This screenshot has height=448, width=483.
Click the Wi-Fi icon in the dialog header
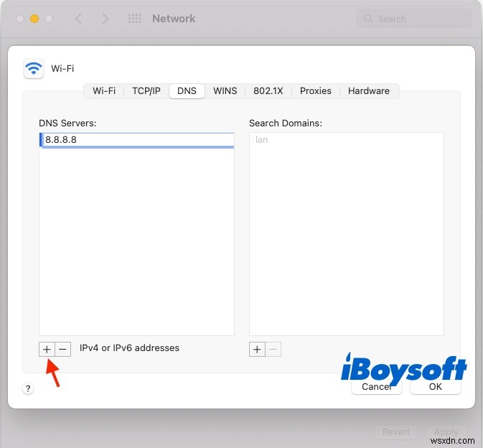tap(34, 68)
